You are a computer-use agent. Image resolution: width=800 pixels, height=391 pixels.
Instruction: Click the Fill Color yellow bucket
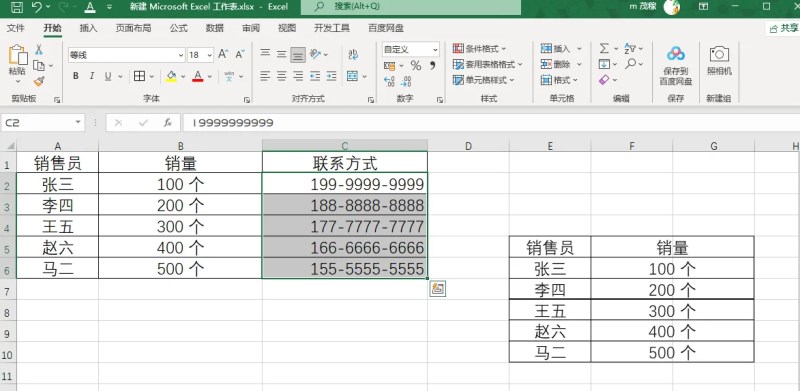tap(171, 76)
